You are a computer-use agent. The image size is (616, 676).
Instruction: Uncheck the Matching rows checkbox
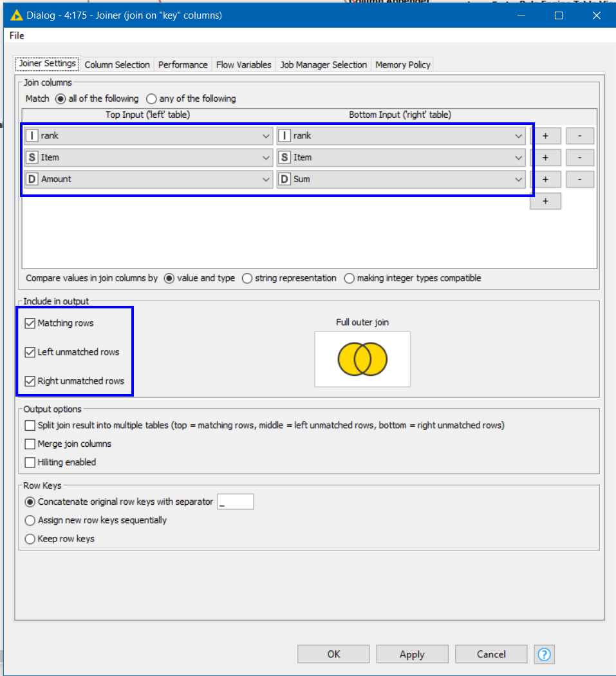(30, 323)
